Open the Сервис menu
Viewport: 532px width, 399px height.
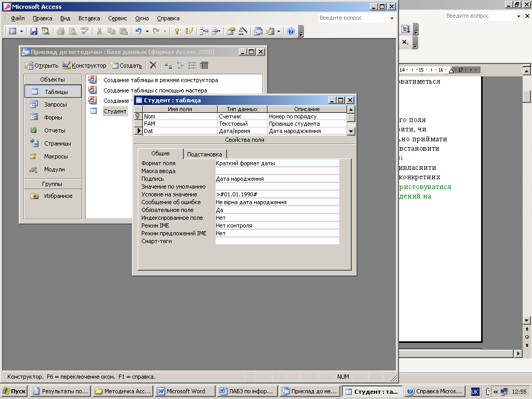(x=117, y=18)
